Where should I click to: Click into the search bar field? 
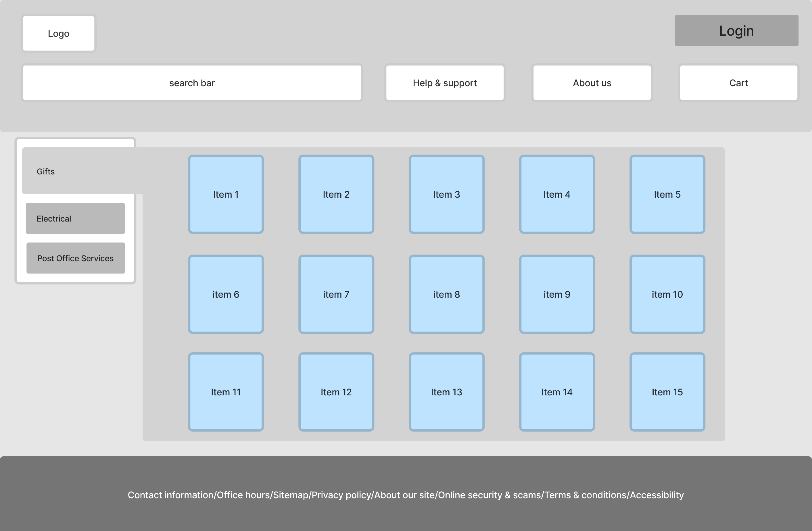click(x=192, y=83)
